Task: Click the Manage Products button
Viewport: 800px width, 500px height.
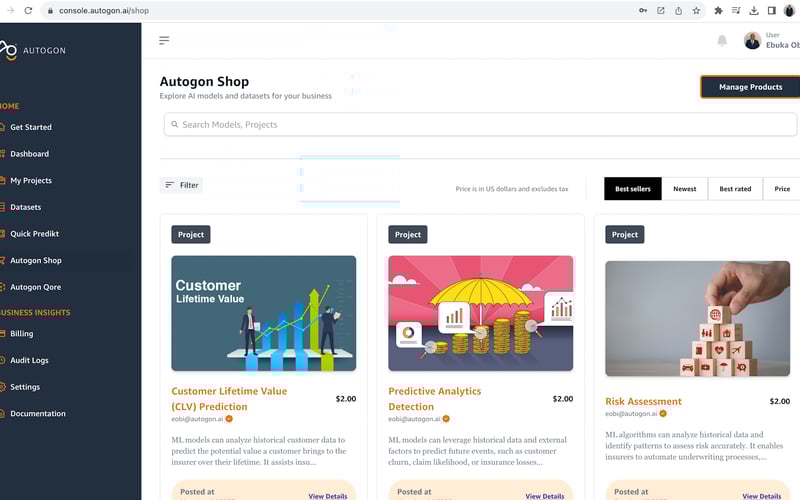Action: tap(750, 87)
